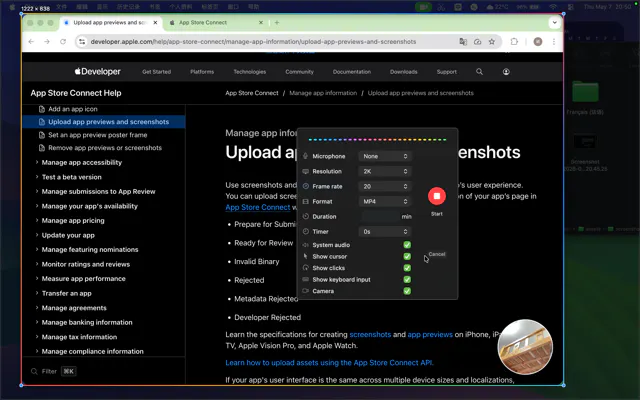Viewport: 640px width, 400px height.
Task: Uncheck the Camera checkbox
Action: tap(407, 291)
